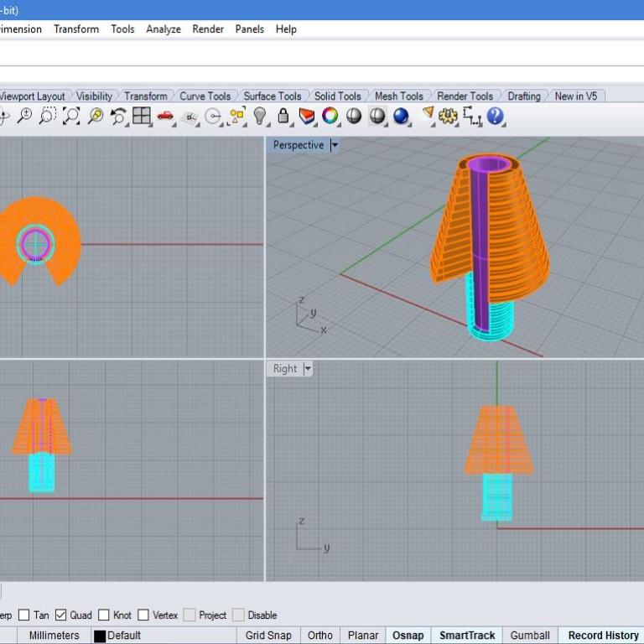This screenshot has height=644, width=644.
Task: Click the 4-viewport layout grid icon
Action: click(142, 117)
